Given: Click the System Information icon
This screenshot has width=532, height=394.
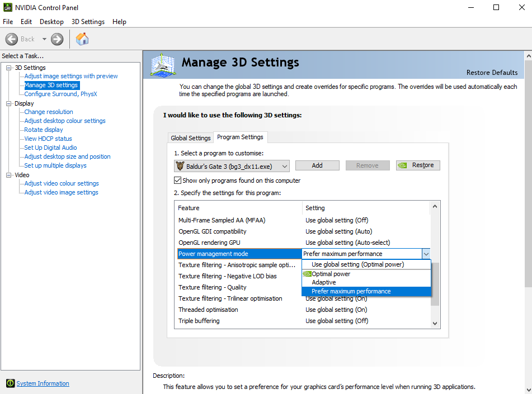Looking at the screenshot, I should [10, 383].
